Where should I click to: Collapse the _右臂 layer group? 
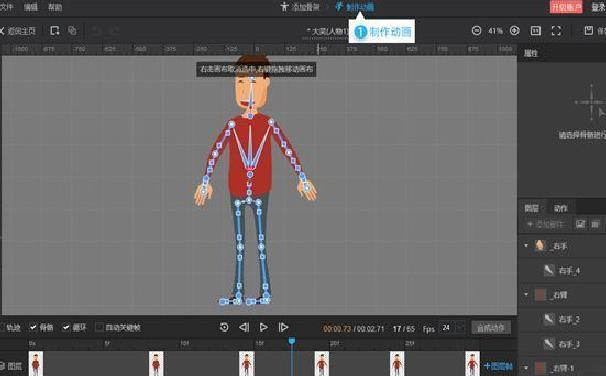[x=526, y=294]
